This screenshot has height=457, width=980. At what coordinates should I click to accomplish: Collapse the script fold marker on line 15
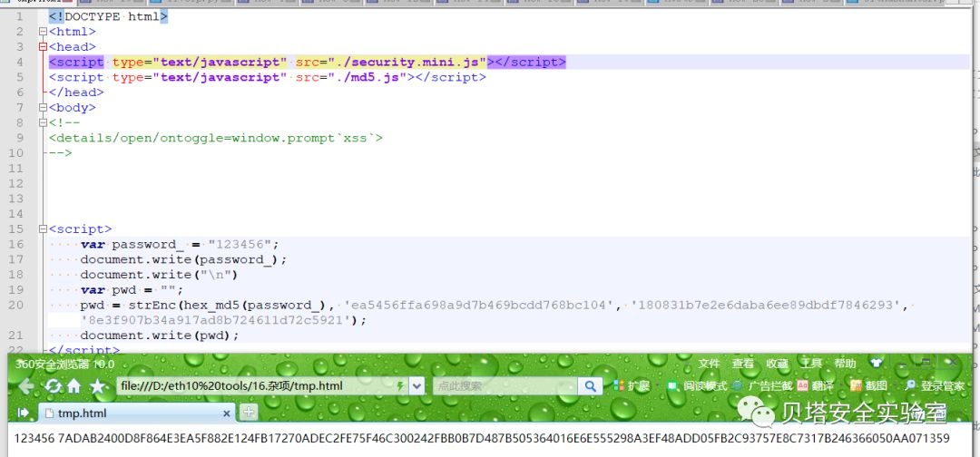click(43, 229)
